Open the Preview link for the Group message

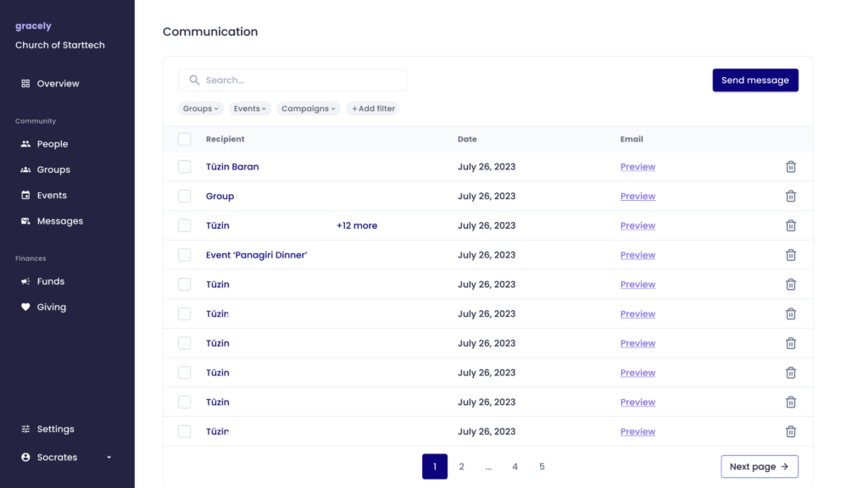(637, 196)
